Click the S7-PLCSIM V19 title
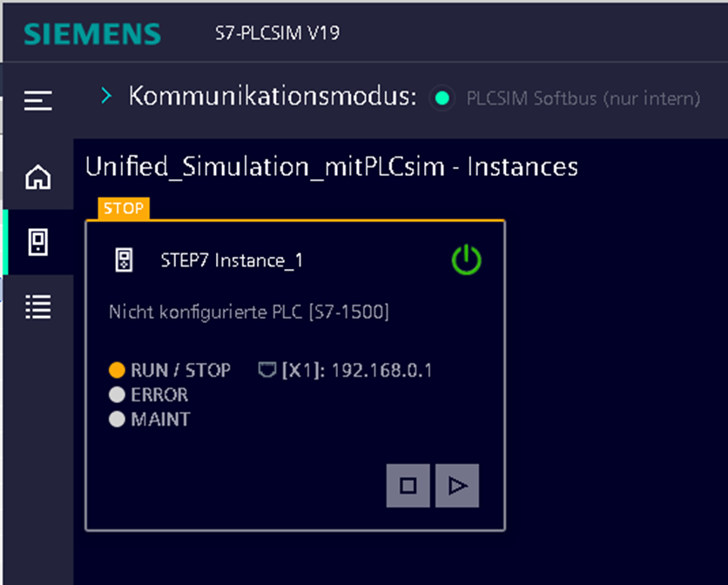The height and width of the screenshot is (585, 728). tap(277, 33)
